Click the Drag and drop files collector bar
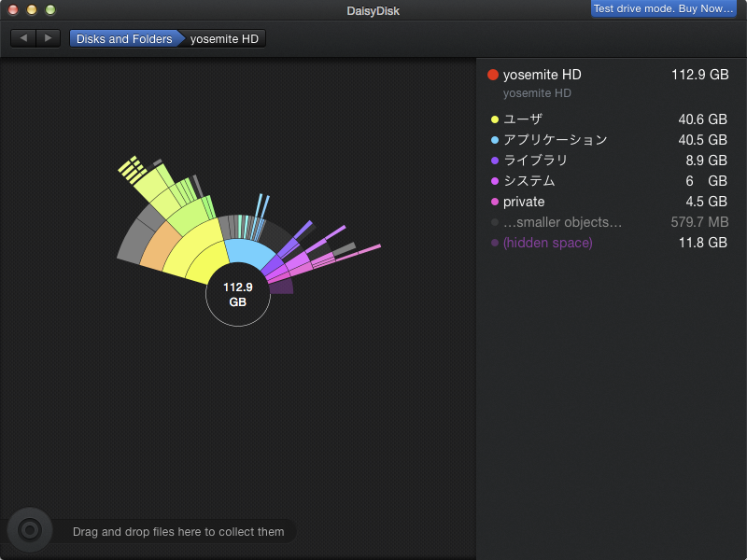The width and height of the screenshot is (747, 560). 178,531
